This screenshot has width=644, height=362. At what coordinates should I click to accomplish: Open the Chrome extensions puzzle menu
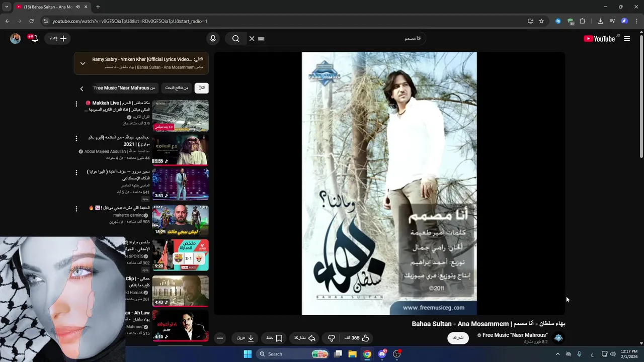click(x=583, y=21)
